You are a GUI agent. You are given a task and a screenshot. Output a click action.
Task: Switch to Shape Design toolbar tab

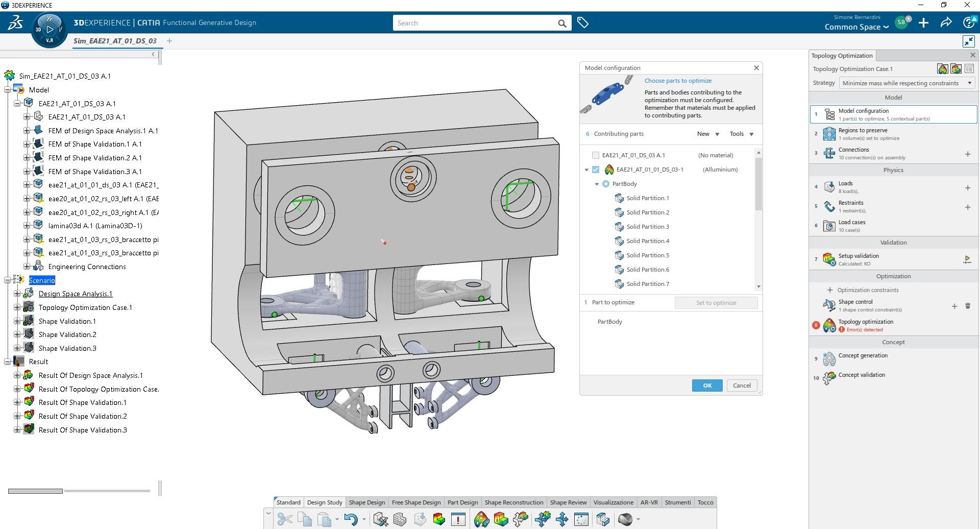pos(367,502)
